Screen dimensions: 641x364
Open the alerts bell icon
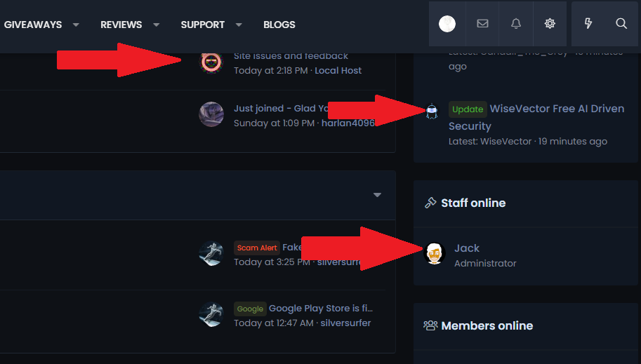coord(516,24)
